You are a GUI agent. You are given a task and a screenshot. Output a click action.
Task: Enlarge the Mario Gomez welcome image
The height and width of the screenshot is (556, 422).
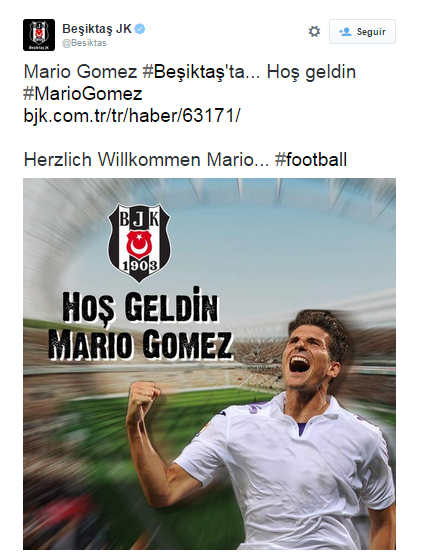point(209,364)
